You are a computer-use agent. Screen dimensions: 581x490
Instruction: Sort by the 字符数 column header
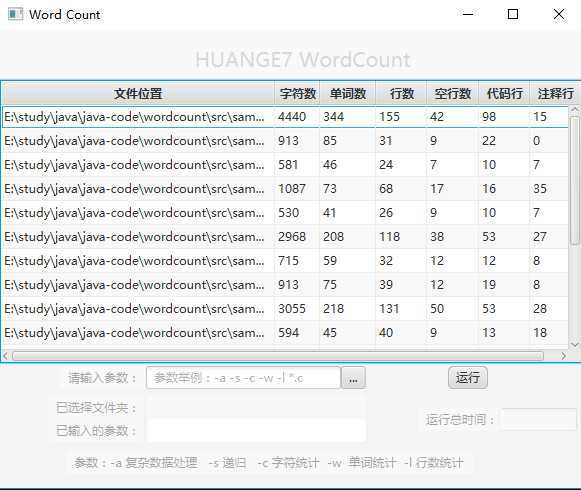pos(297,94)
